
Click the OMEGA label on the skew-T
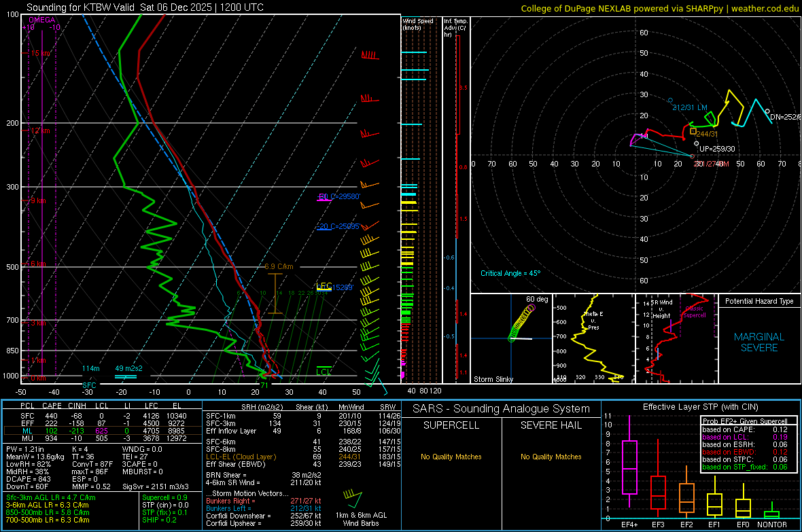coord(42,20)
